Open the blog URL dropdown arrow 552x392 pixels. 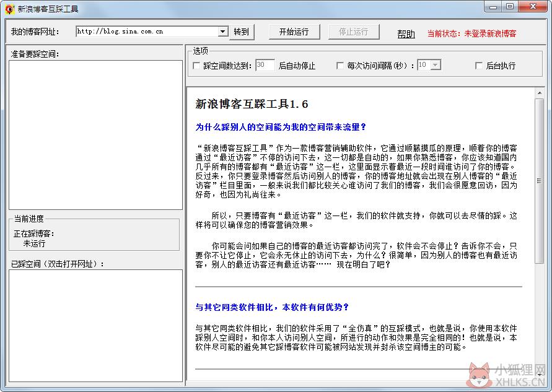[222, 32]
